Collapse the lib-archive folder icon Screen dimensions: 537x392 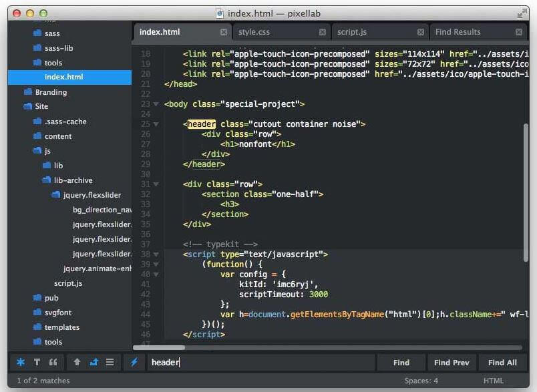(46, 180)
